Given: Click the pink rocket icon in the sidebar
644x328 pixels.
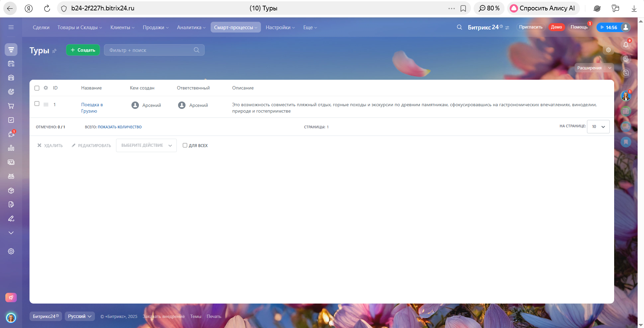Looking at the screenshot, I should click(11, 298).
